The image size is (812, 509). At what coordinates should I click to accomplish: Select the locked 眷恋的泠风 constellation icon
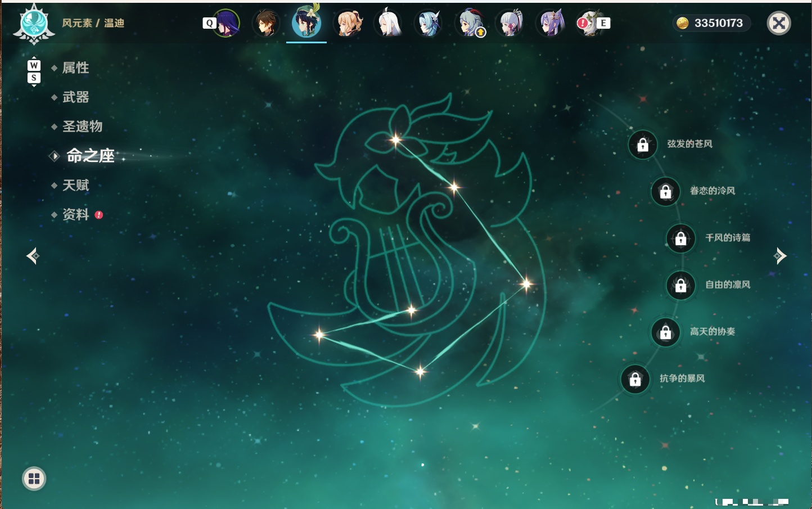click(666, 192)
